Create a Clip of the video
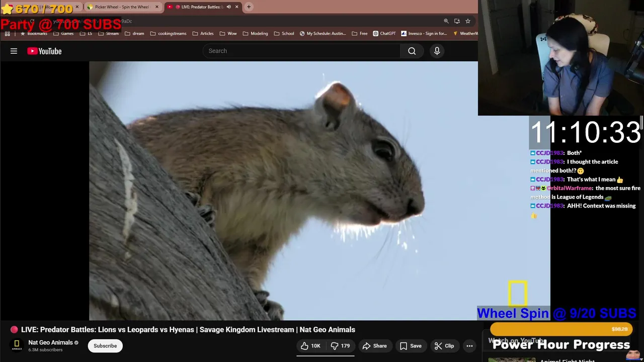The image size is (644, 362). pyautogui.click(x=444, y=346)
